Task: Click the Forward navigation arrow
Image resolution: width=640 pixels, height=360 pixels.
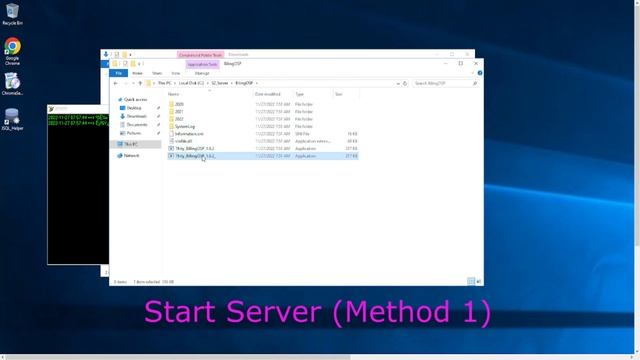Action: tap(125, 83)
